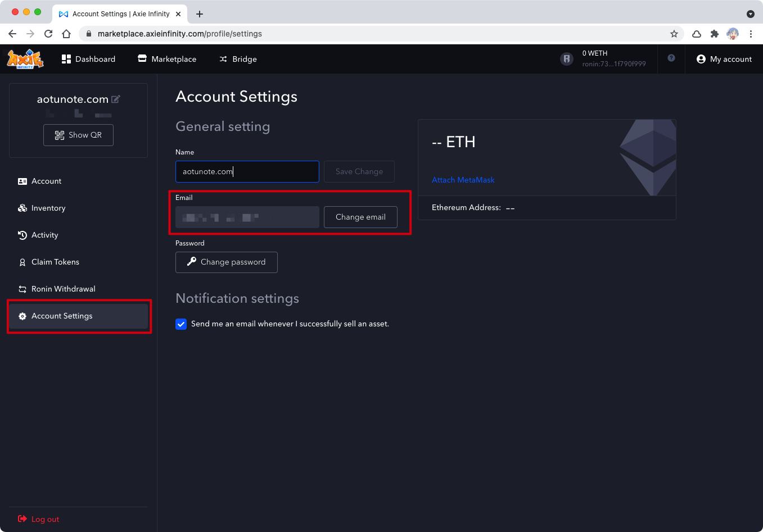Click the Ronin wallet icon
Viewport: 763px width, 532px height.
(567, 58)
